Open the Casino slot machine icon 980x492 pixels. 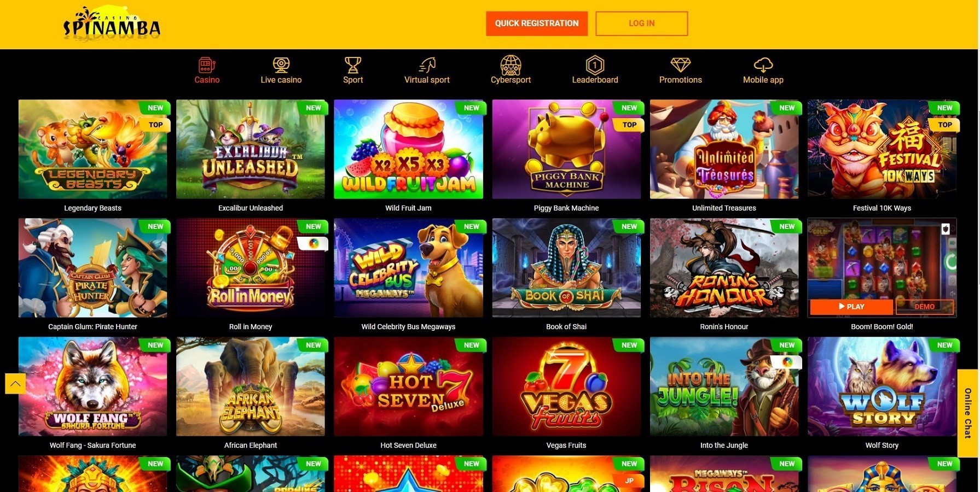pos(207,65)
